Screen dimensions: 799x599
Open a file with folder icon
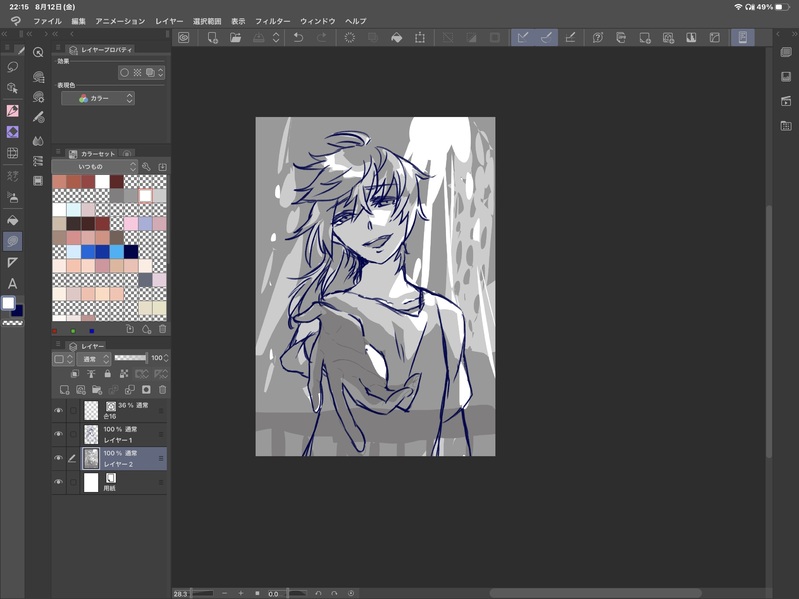(235, 38)
